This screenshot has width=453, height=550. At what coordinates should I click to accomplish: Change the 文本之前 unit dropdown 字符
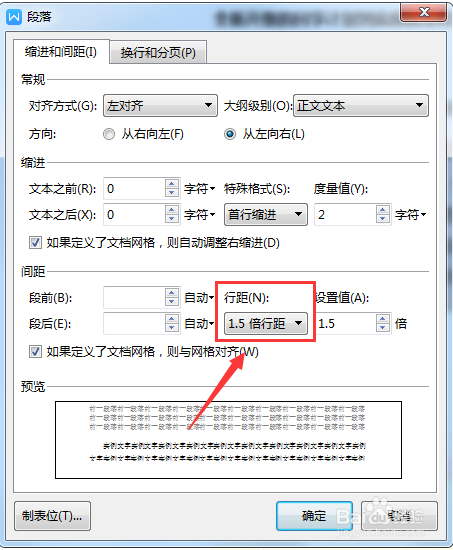tap(199, 189)
